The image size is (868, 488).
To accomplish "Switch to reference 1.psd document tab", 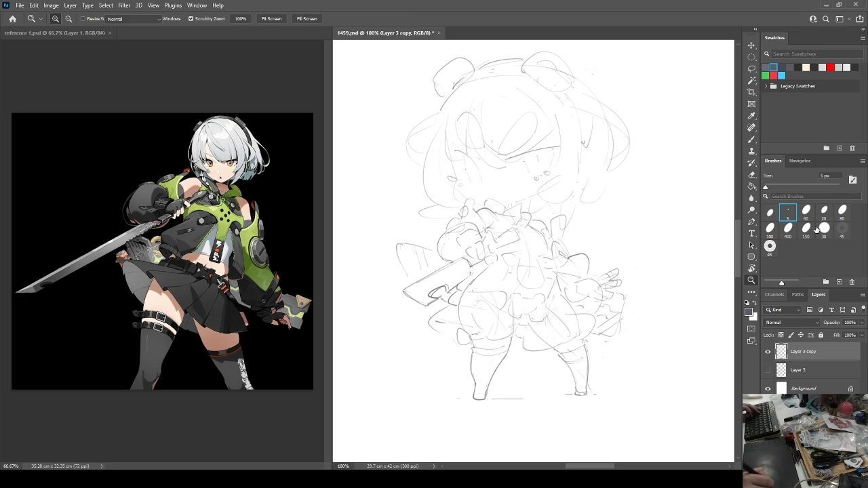I will click(x=55, y=33).
